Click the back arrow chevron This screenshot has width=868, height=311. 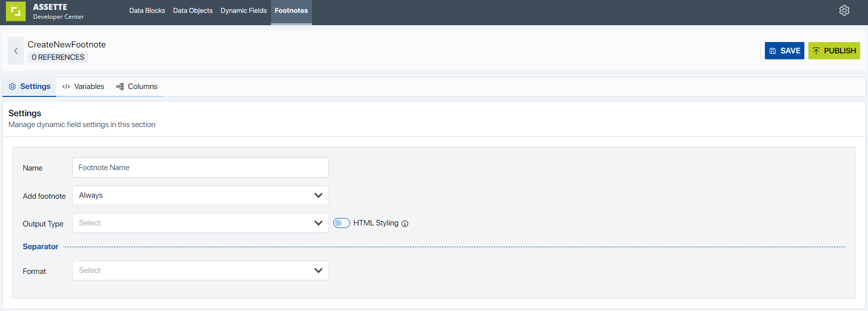(x=16, y=51)
